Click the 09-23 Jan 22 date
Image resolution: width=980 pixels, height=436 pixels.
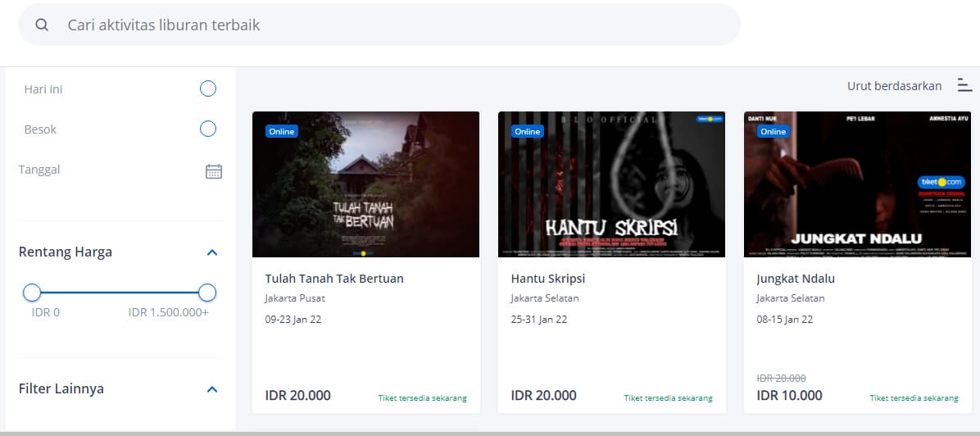[293, 319]
